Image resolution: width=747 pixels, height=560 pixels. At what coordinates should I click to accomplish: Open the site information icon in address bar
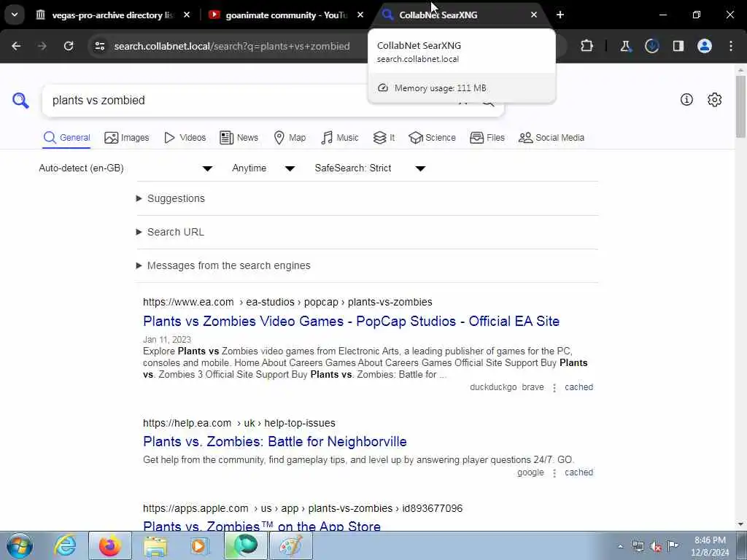99,46
